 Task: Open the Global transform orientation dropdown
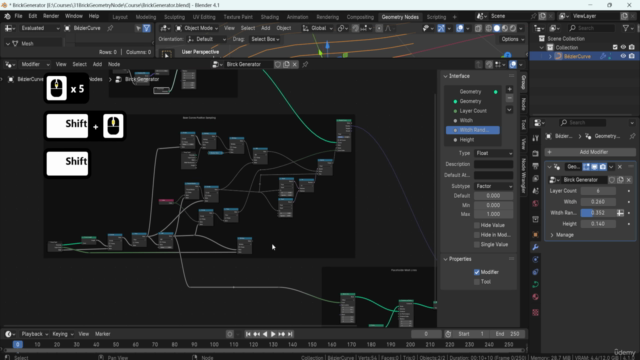[318, 28]
